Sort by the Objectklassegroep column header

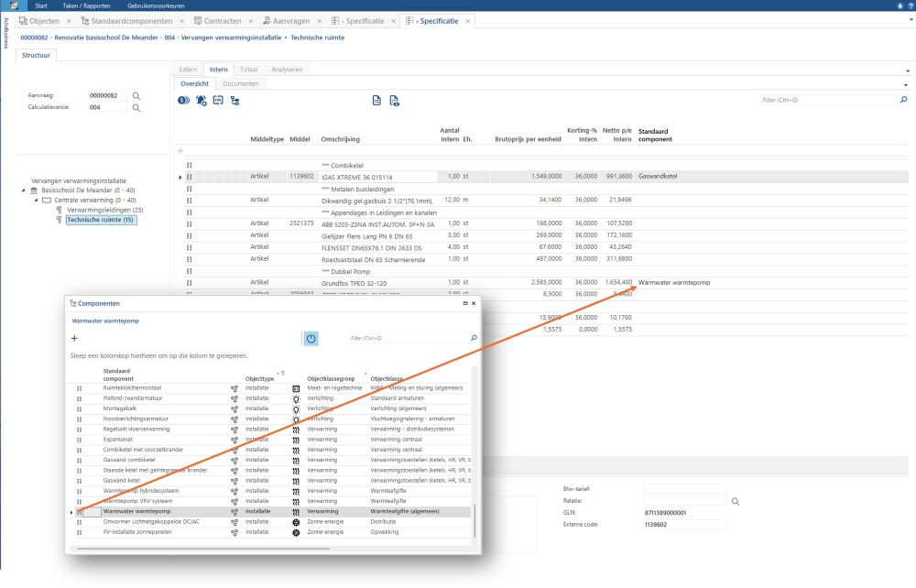tap(332, 379)
